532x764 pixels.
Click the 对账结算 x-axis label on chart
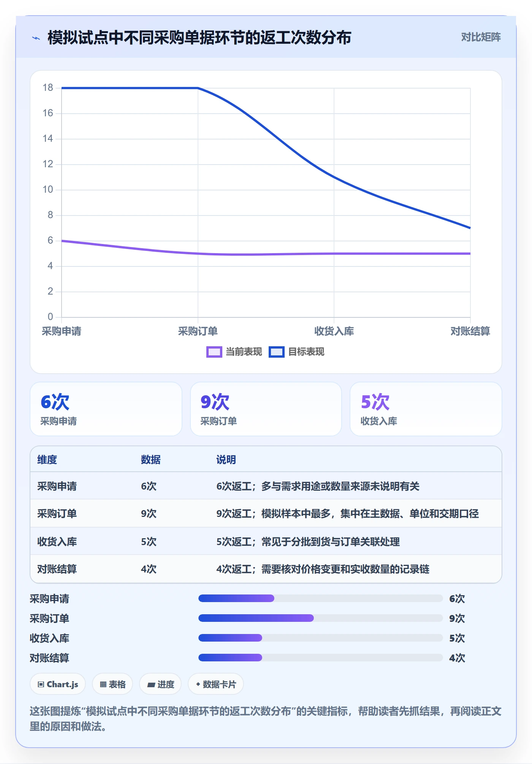tap(470, 331)
